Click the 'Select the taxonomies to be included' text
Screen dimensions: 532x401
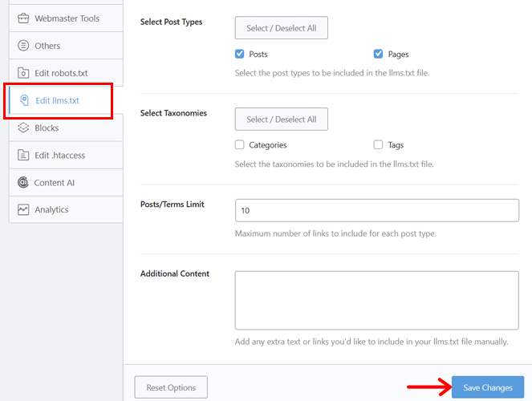pyautogui.click(x=334, y=164)
